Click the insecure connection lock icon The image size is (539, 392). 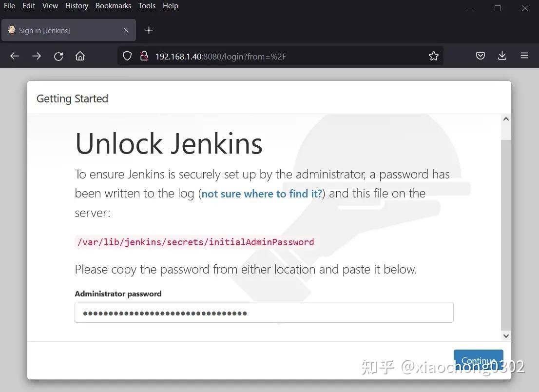[x=144, y=56]
